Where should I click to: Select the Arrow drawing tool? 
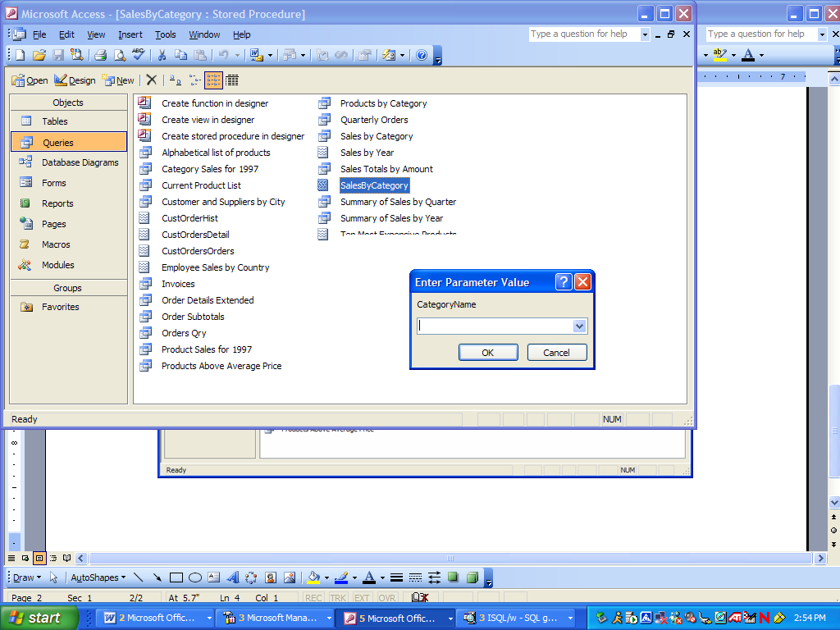[x=157, y=577]
